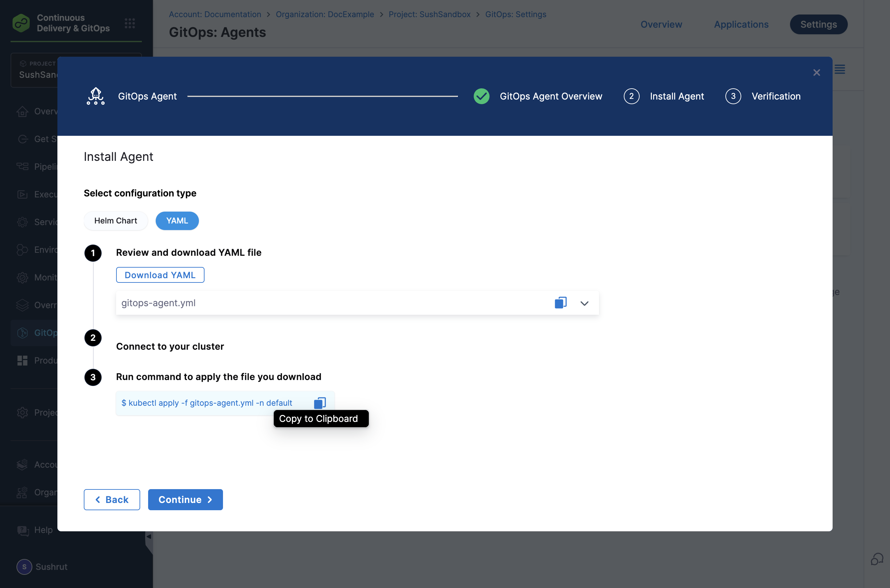Open GitOps: Settings breadcrumb
The image size is (890, 588).
pyautogui.click(x=516, y=14)
